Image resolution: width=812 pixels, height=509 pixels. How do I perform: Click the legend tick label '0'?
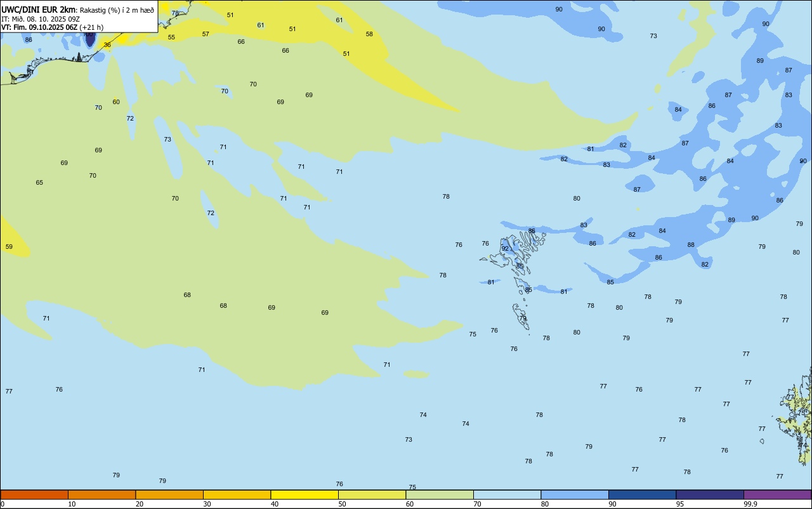[x=3, y=504]
